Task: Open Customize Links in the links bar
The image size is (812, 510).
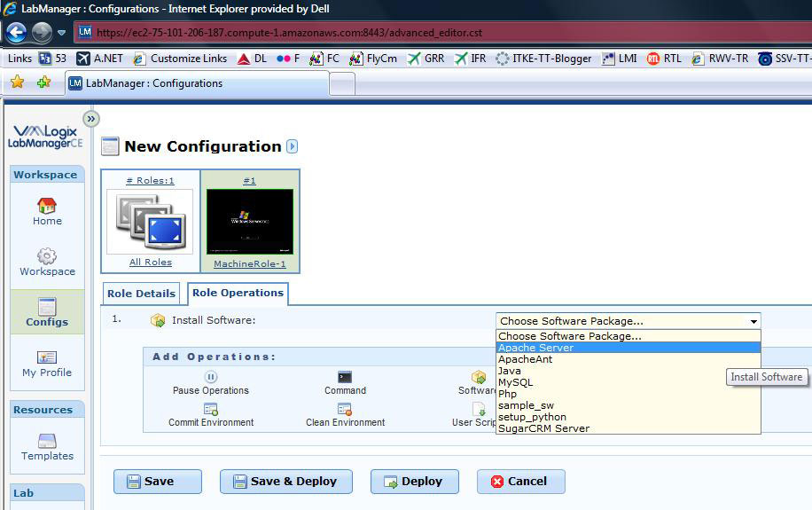Action: (x=180, y=59)
